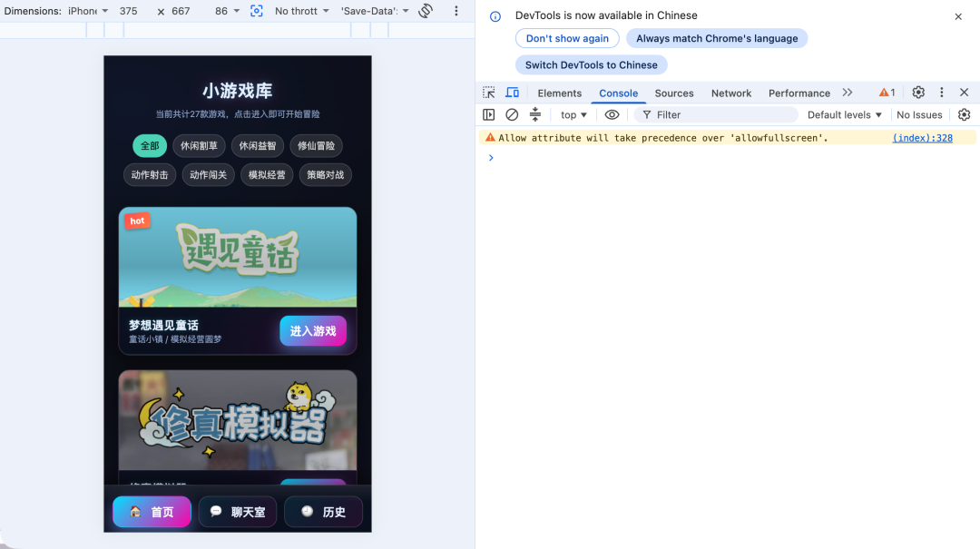Screen dimensions: 980x549
Task: Create live expression eye icon
Action: click(612, 114)
